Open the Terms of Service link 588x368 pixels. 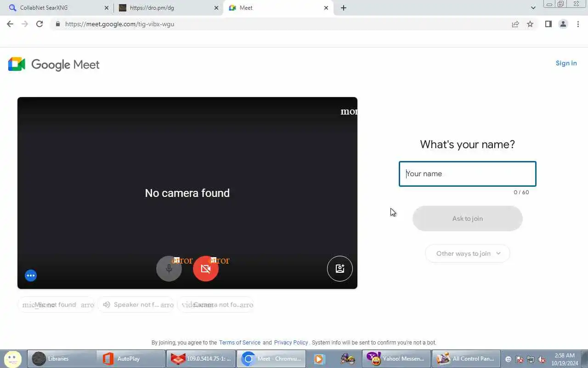pyautogui.click(x=240, y=343)
